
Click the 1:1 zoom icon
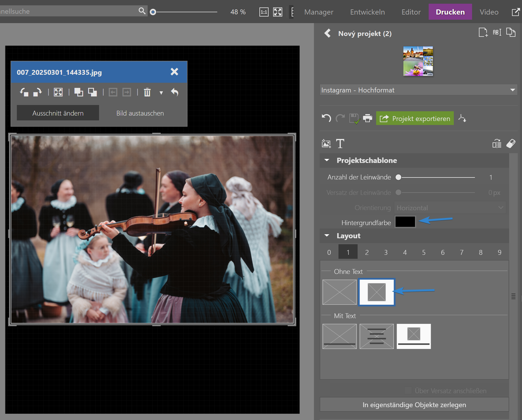tap(264, 12)
